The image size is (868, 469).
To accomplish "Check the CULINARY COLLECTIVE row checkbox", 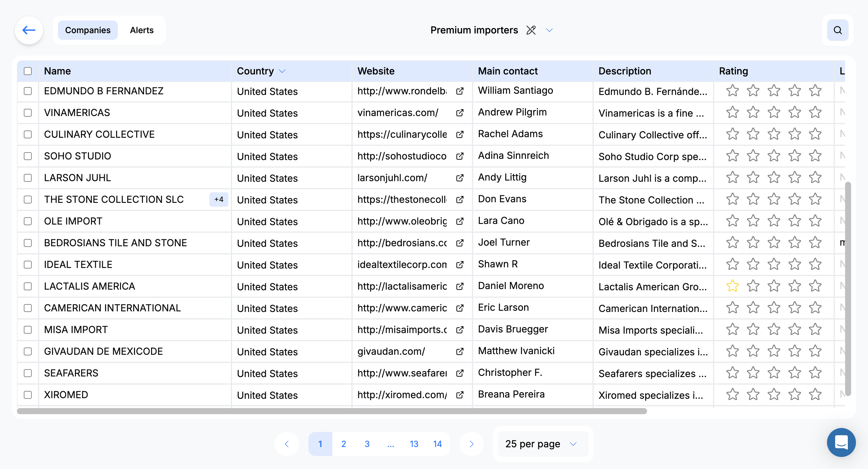I will pyautogui.click(x=28, y=134).
